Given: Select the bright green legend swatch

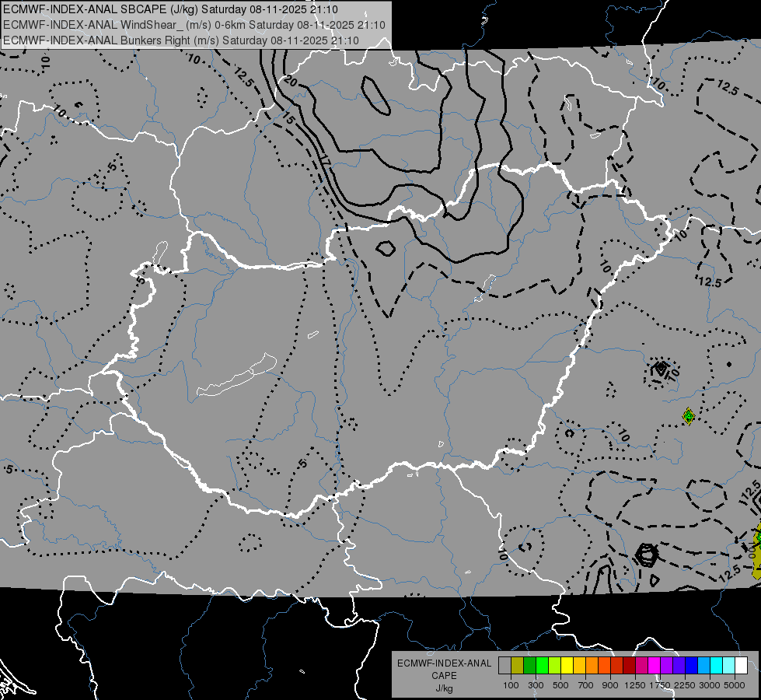Looking at the screenshot, I should click(x=542, y=666).
